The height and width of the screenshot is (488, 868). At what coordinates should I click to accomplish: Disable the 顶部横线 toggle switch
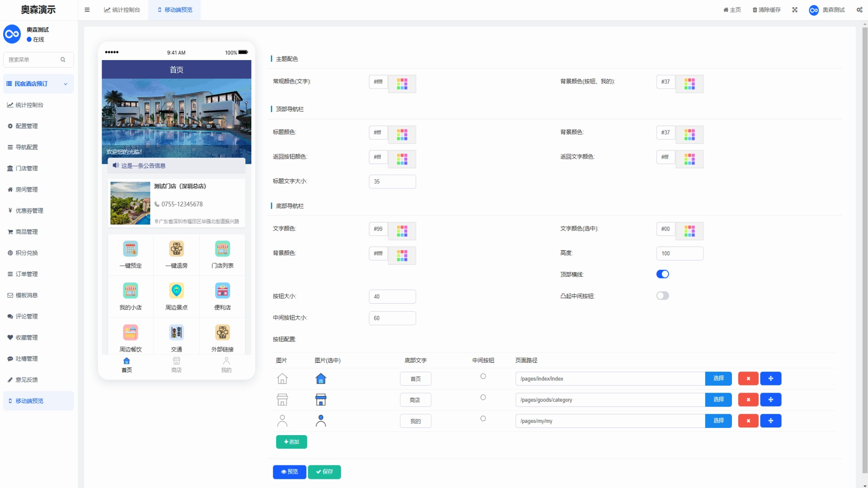tap(662, 274)
